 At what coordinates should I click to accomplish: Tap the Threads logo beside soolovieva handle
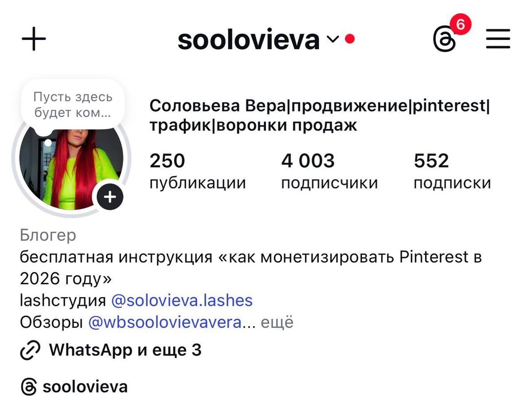[x=29, y=387]
